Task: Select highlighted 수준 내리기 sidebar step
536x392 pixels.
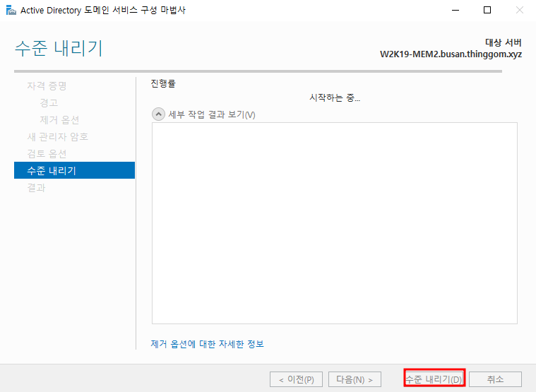Action: pyautogui.click(x=75, y=170)
